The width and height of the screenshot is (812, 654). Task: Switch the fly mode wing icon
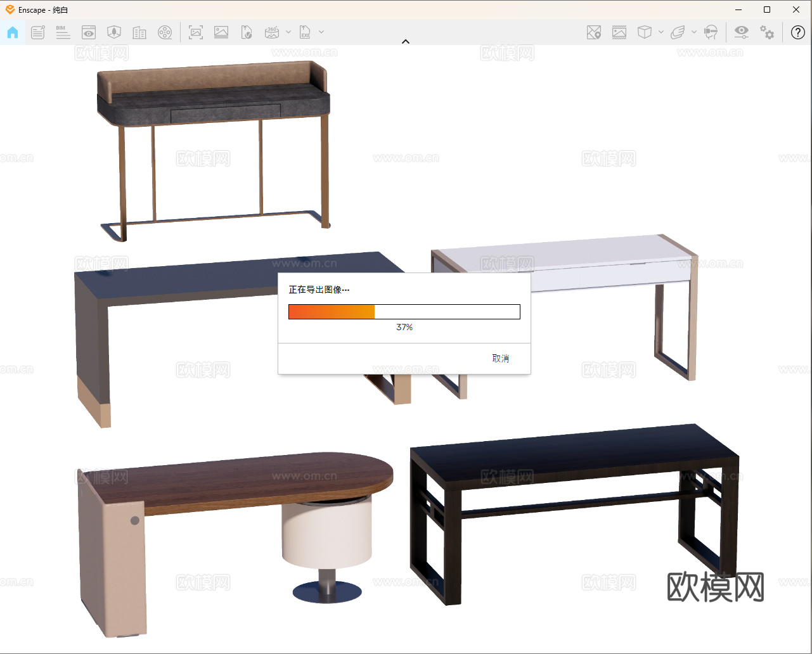(678, 32)
